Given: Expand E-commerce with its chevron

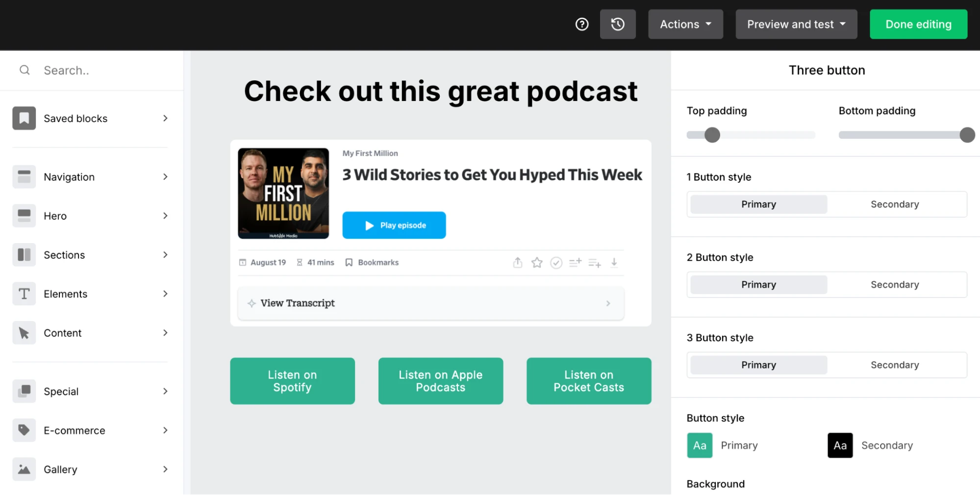Looking at the screenshot, I should 165,430.
